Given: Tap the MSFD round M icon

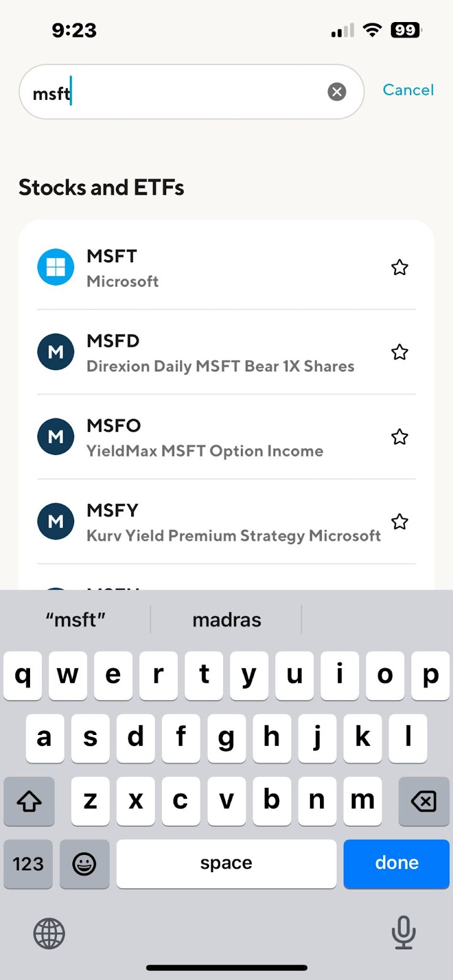Looking at the screenshot, I should pos(56,352).
